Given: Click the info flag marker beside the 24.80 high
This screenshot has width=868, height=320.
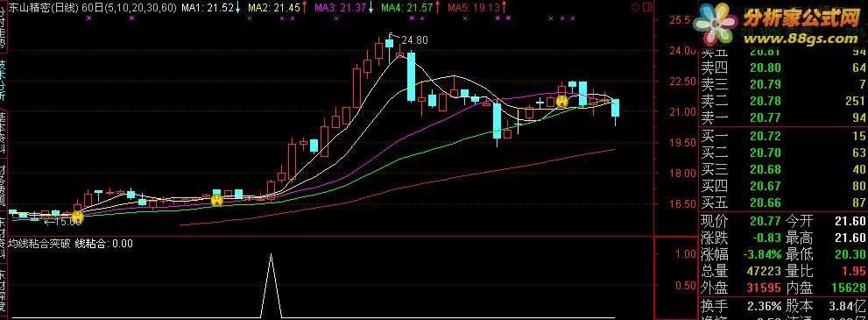Looking at the screenshot, I should click(x=391, y=34).
